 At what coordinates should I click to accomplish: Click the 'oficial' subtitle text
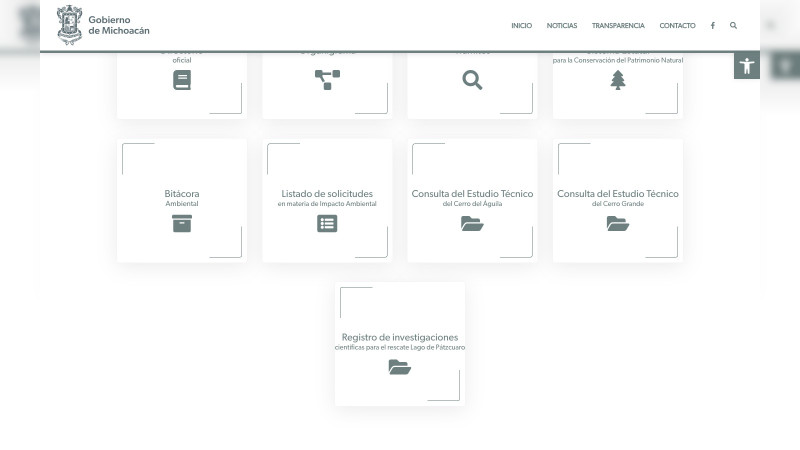tap(182, 60)
